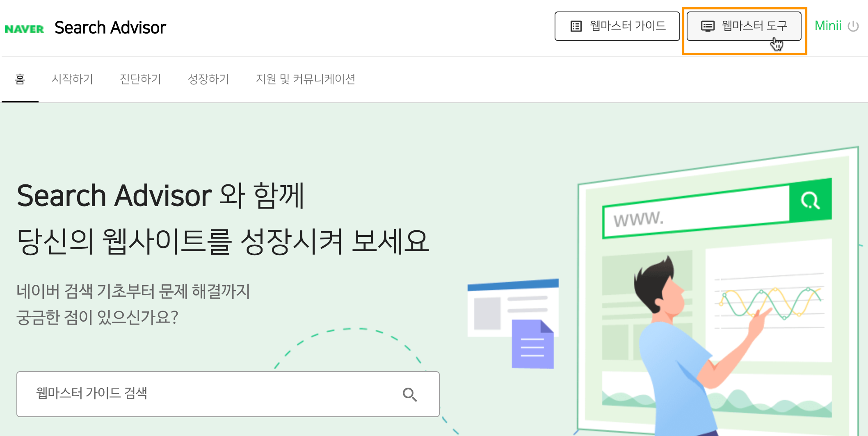Open the 홈 tab
Viewport: 868px width, 436px height.
20,79
